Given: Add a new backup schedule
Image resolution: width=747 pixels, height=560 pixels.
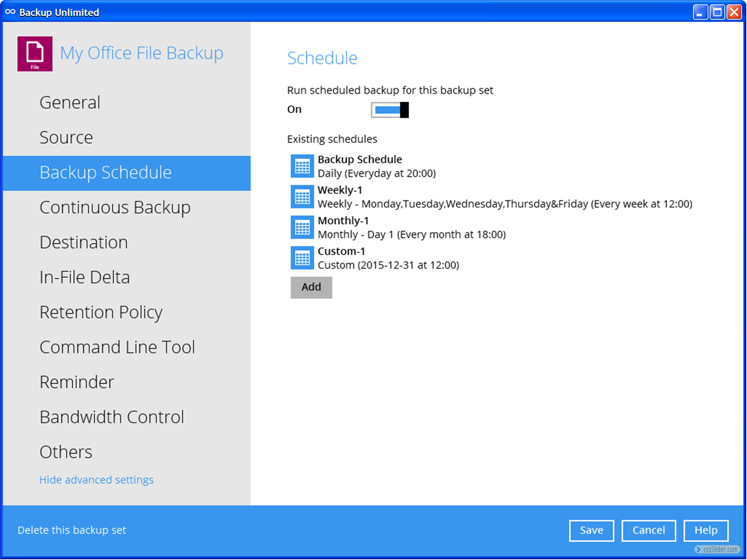Looking at the screenshot, I should [x=311, y=287].
